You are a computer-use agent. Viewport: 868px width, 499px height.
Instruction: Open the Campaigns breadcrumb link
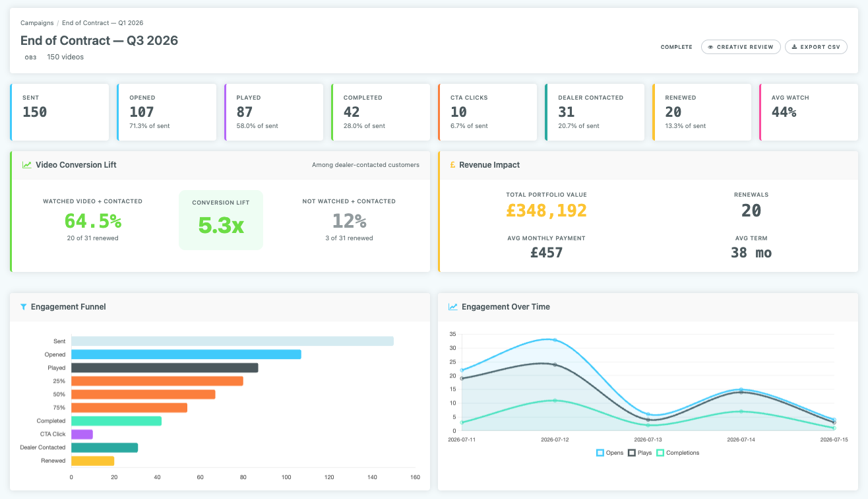pyautogui.click(x=36, y=22)
